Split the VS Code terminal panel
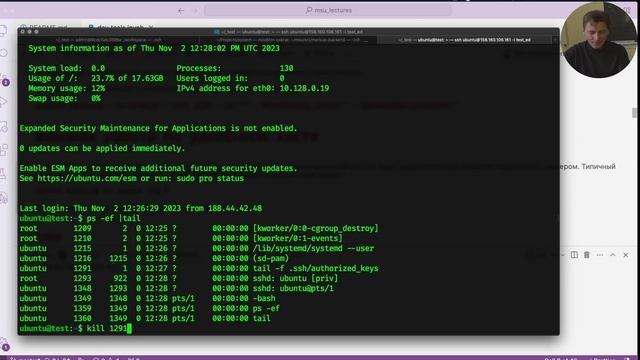640x360 pixels. click(574, 255)
